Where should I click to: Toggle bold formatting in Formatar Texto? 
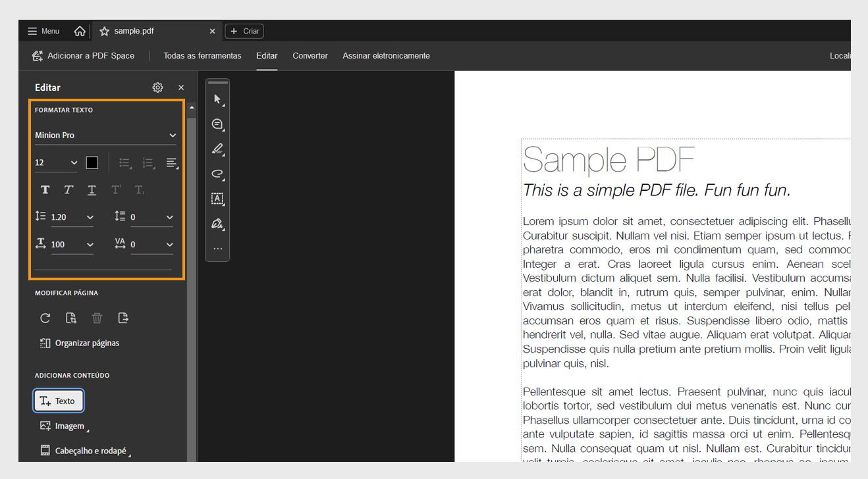click(x=45, y=189)
